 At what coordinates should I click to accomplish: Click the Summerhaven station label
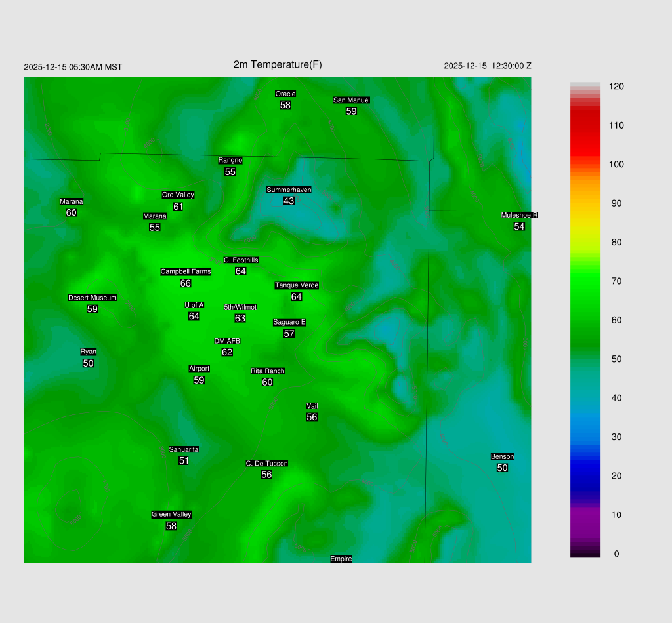click(289, 190)
